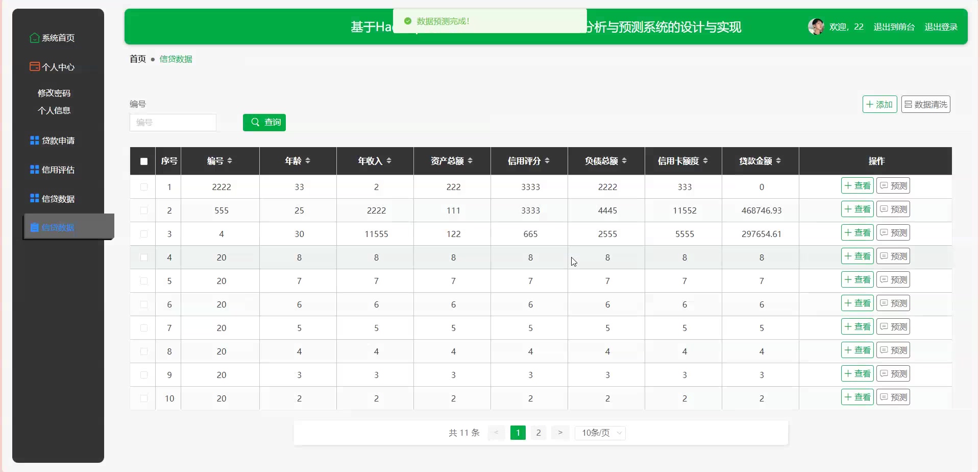Check the checkbox for row 5
Screen dimensions: 980x472
[144, 281]
